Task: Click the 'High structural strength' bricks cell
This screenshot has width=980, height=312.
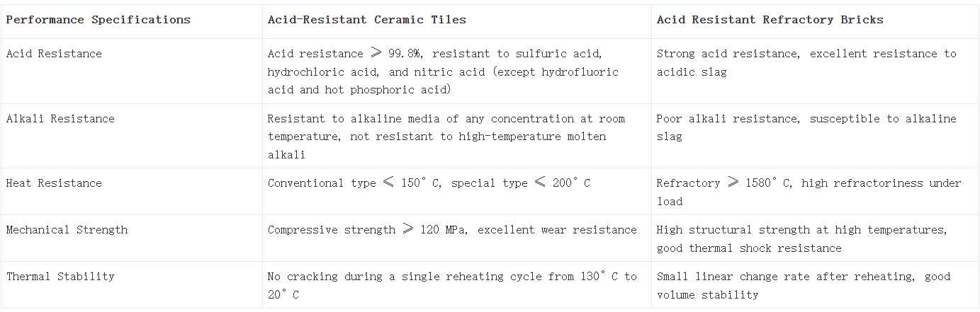Action: point(801,239)
